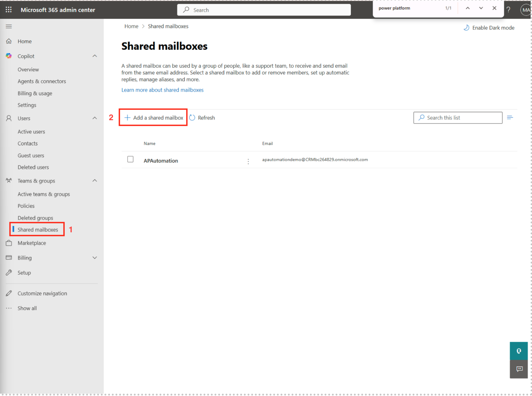
Task: Go to Active users page
Action: pos(31,132)
